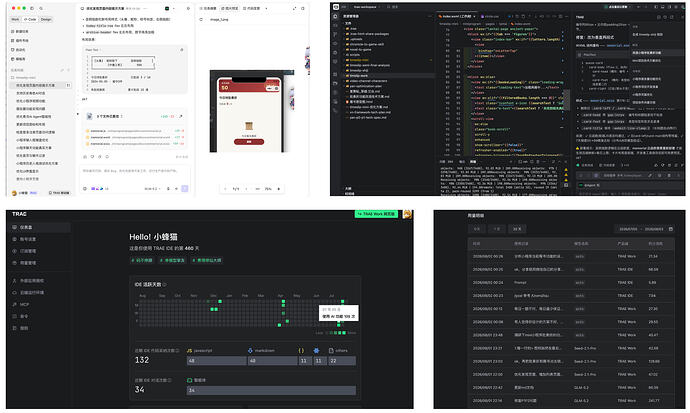Screen dimensions: 690x413
Task: Click the TRAE IDE cell at 00:24
Action: (625, 282)
